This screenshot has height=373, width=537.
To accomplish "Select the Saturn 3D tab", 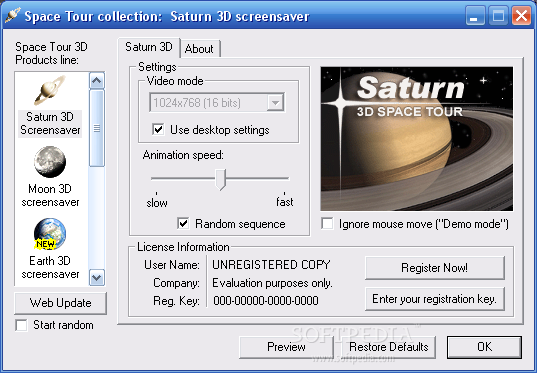I will point(149,47).
